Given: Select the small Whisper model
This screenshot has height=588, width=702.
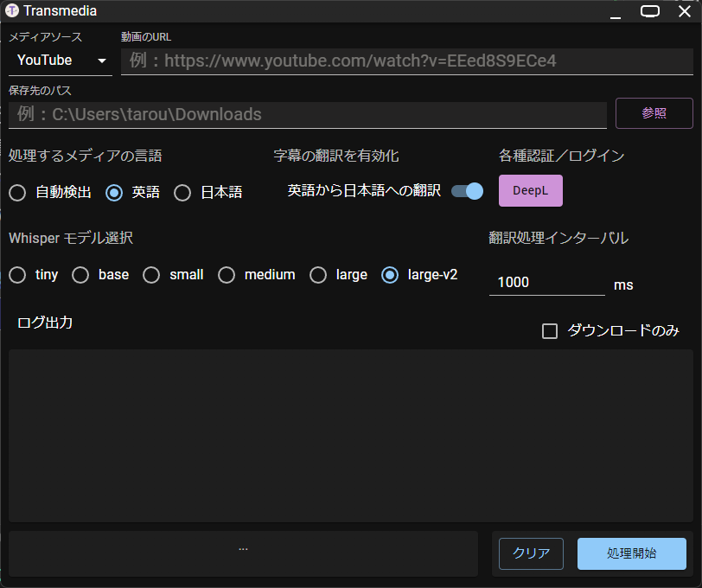Looking at the screenshot, I should click(x=151, y=275).
